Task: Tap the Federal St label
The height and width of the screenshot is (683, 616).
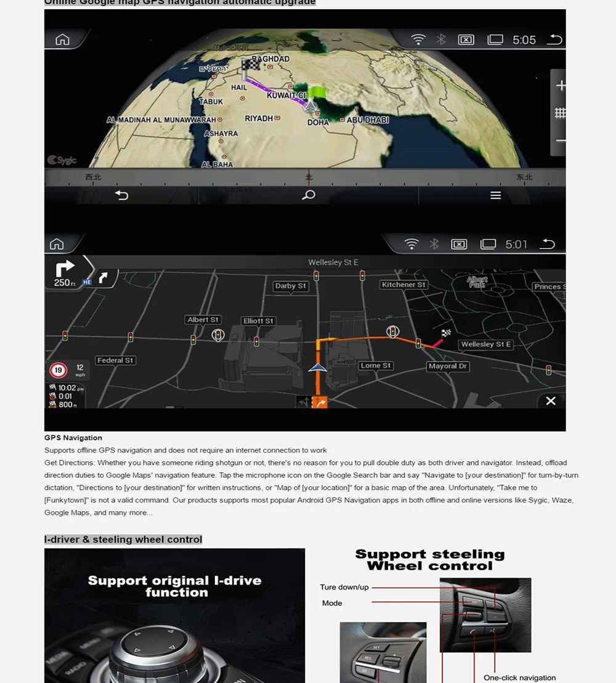Action: coord(115,360)
